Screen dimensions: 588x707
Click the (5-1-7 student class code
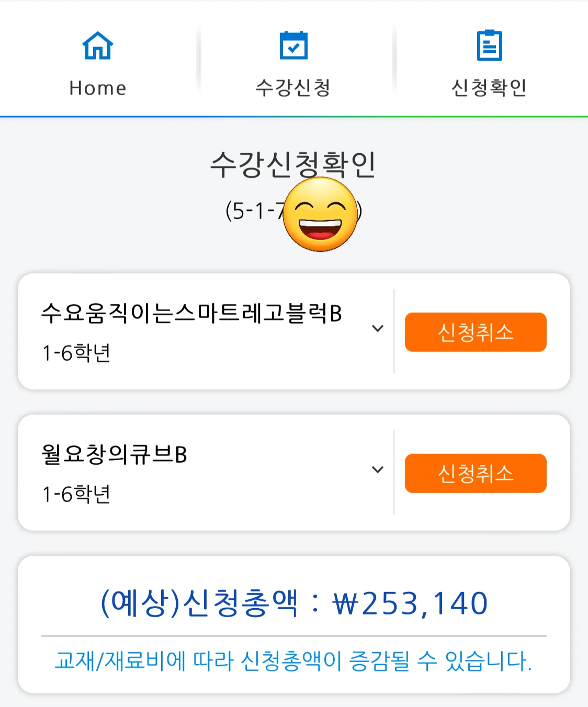255,211
